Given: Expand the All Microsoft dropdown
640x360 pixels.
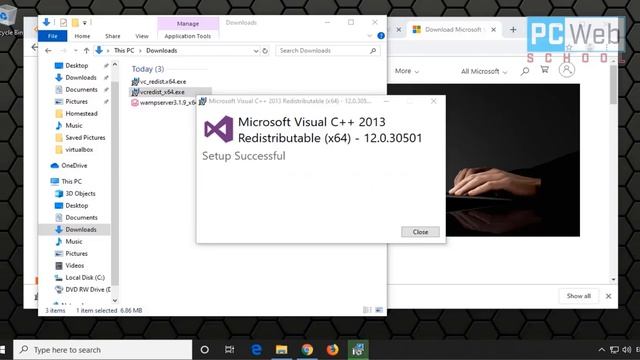Looking at the screenshot, I should coord(484,71).
